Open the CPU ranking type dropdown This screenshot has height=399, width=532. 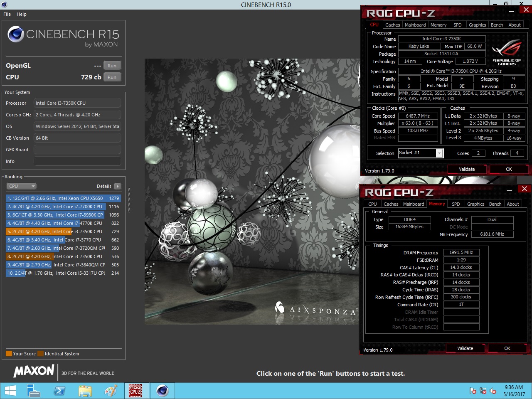pos(22,186)
